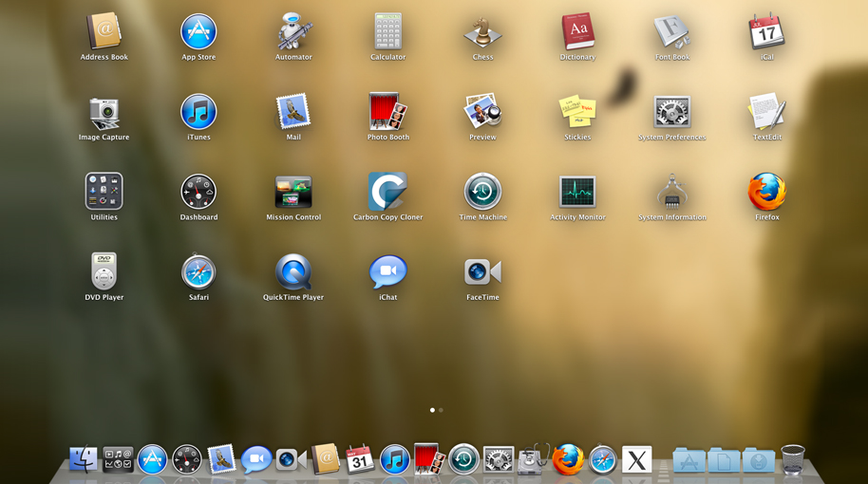Open the Applications folder stack in the Dock
Screen dimensions: 868x484
click(689, 460)
